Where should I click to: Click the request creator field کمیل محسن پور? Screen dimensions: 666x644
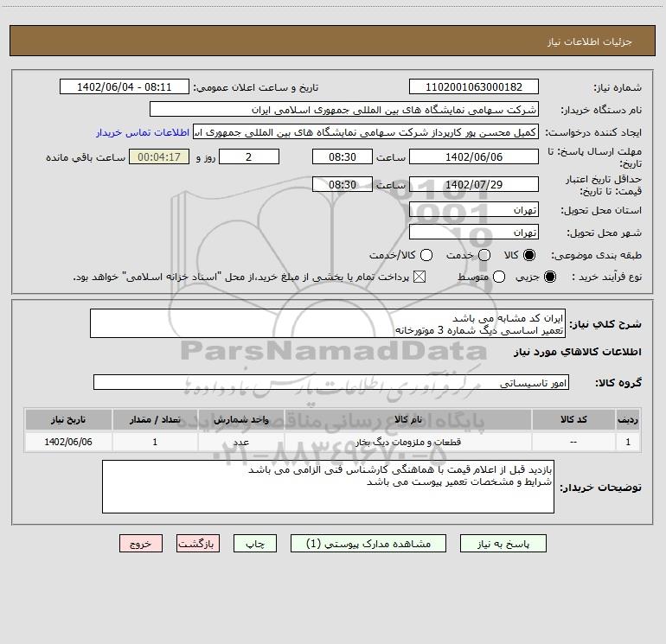pyautogui.click(x=366, y=131)
